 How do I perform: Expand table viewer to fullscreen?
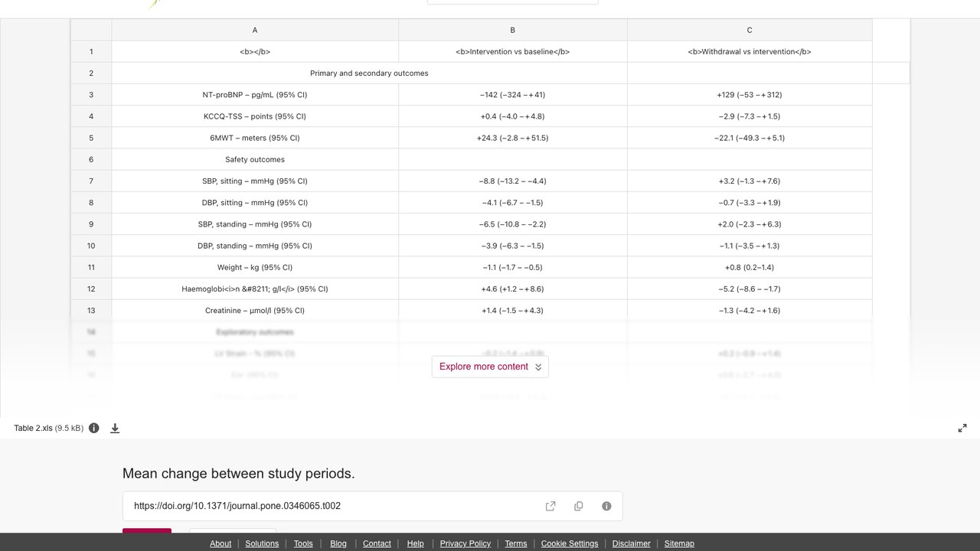(962, 428)
